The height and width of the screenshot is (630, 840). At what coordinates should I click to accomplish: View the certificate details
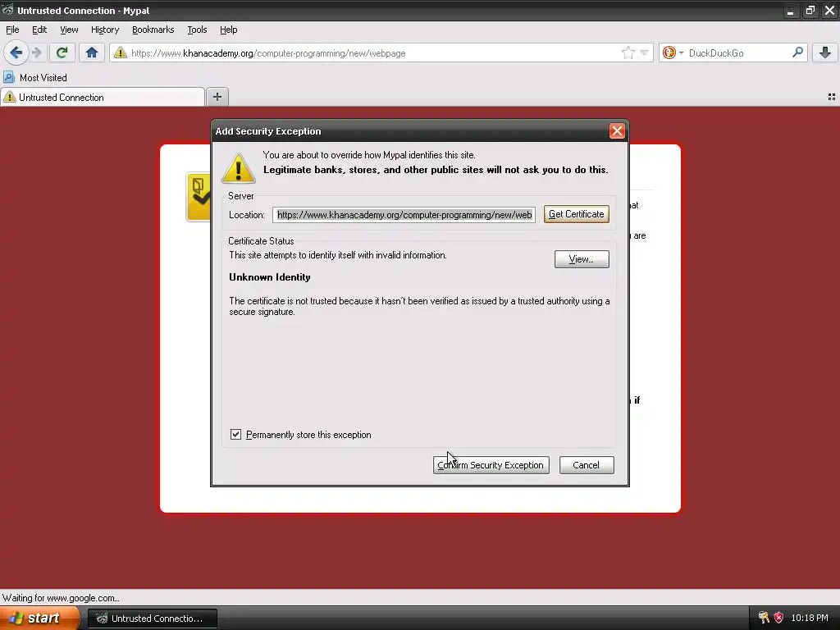pyautogui.click(x=582, y=259)
